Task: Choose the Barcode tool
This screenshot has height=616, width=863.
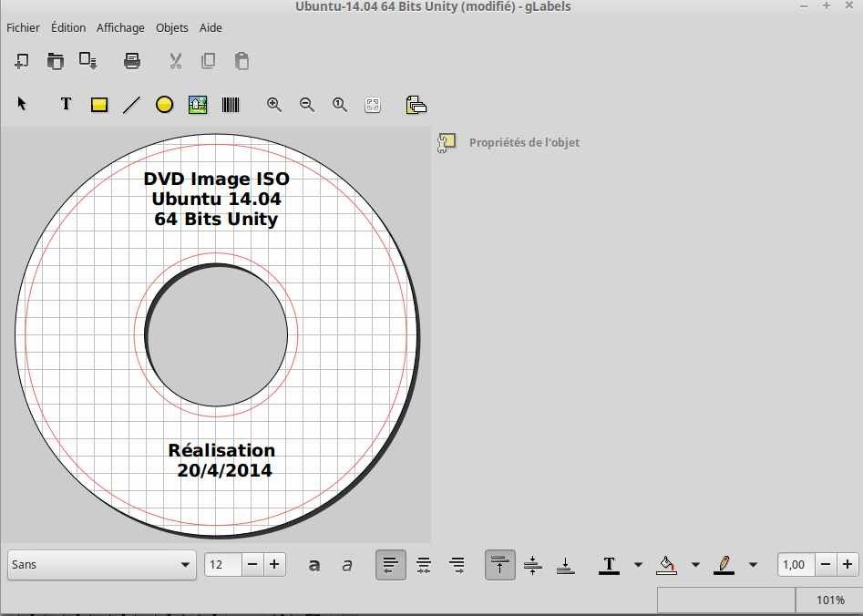Action: coord(230,105)
